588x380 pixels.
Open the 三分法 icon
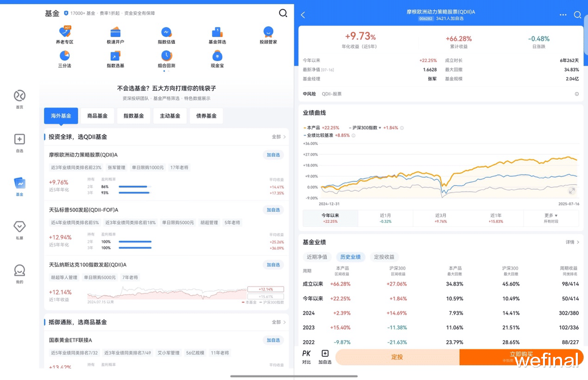65,59
